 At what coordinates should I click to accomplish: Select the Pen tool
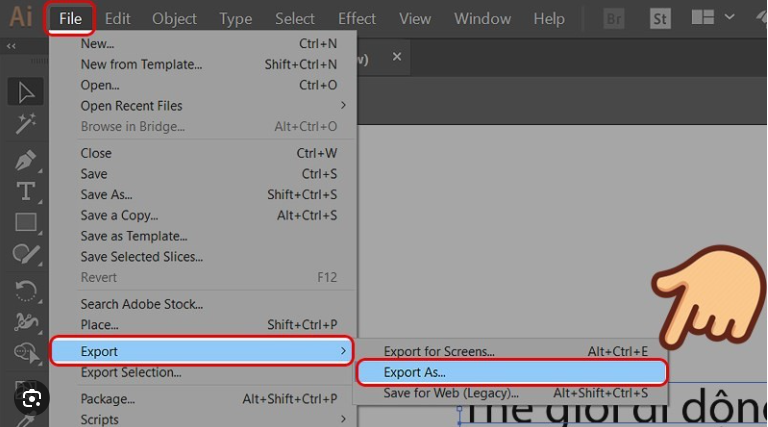(26, 159)
